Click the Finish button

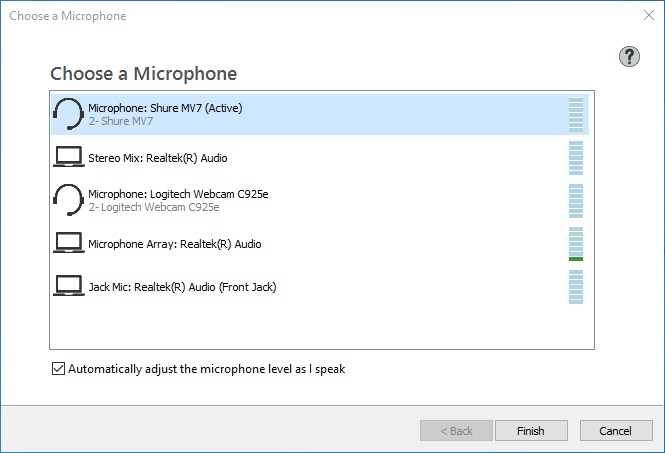[531, 431]
